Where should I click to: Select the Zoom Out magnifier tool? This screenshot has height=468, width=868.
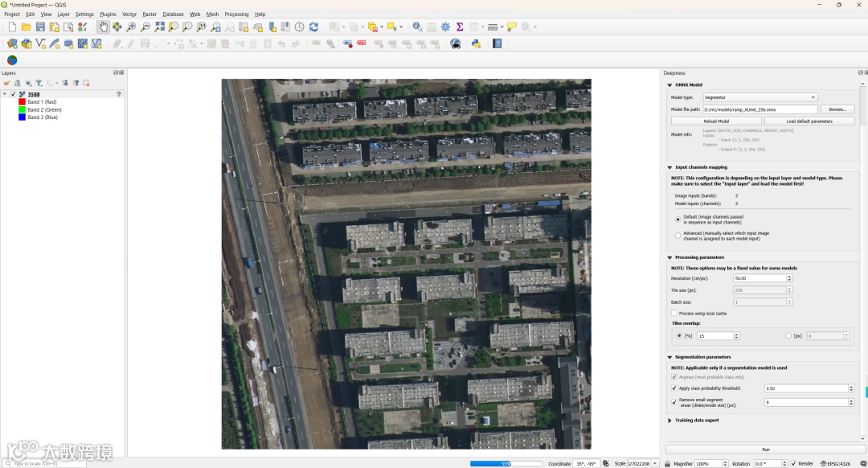145,27
